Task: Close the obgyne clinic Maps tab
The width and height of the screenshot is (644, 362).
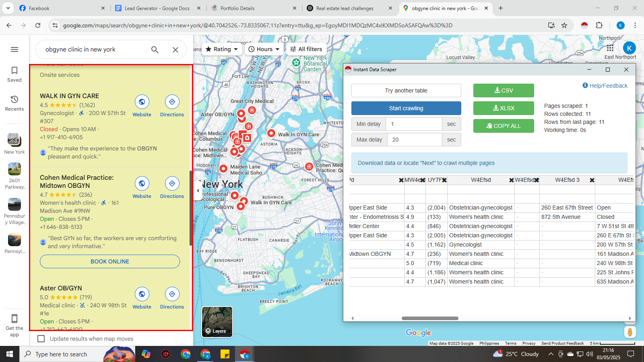Action: pyautogui.click(x=486, y=8)
